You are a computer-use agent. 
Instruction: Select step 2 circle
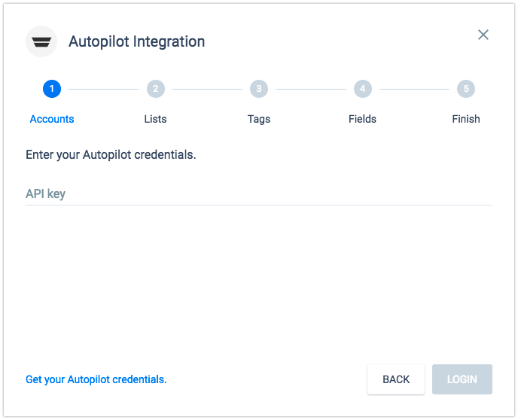pos(156,89)
